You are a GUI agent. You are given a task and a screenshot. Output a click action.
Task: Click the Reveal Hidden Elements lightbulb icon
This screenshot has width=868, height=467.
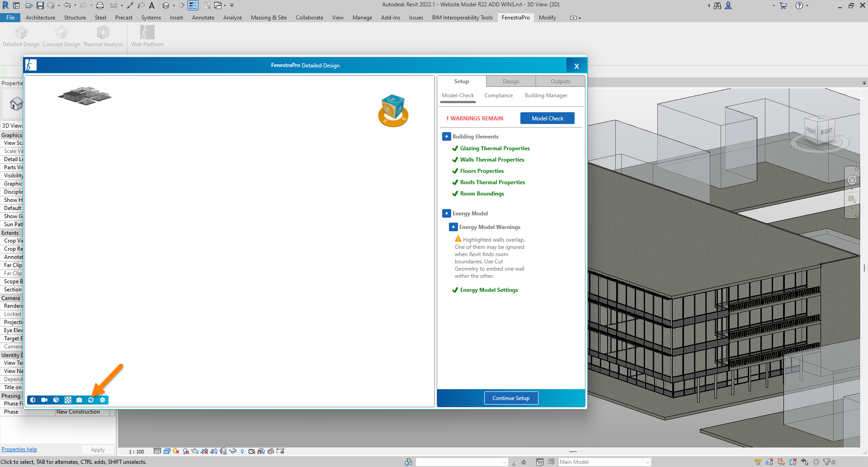(x=242, y=451)
